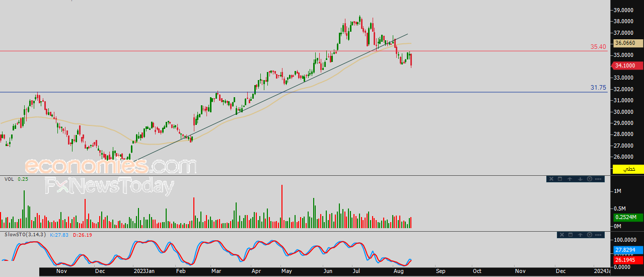This screenshot has height=277, width=644.
Task: Maximize the SlowSTO pane
Action: pyautogui.click(x=570, y=235)
